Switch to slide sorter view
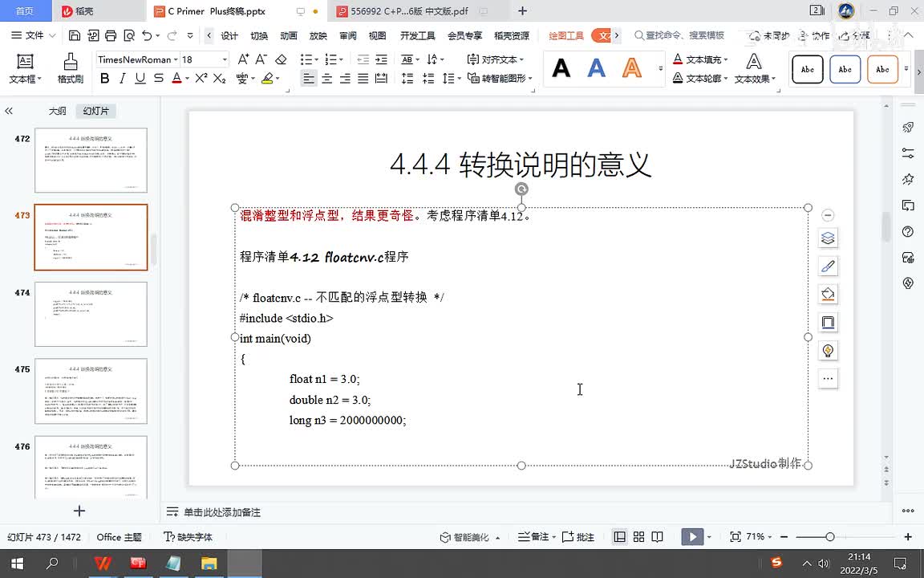Image resolution: width=924 pixels, height=578 pixels. tap(638, 537)
